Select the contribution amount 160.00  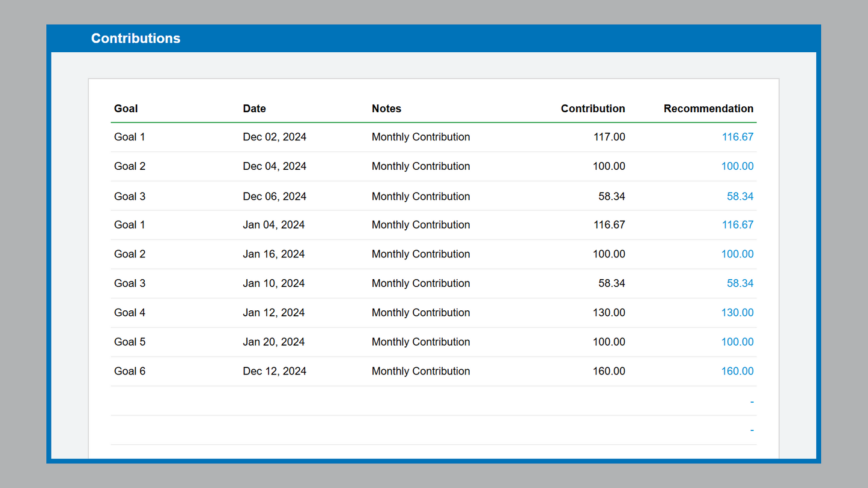click(x=609, y=372)
